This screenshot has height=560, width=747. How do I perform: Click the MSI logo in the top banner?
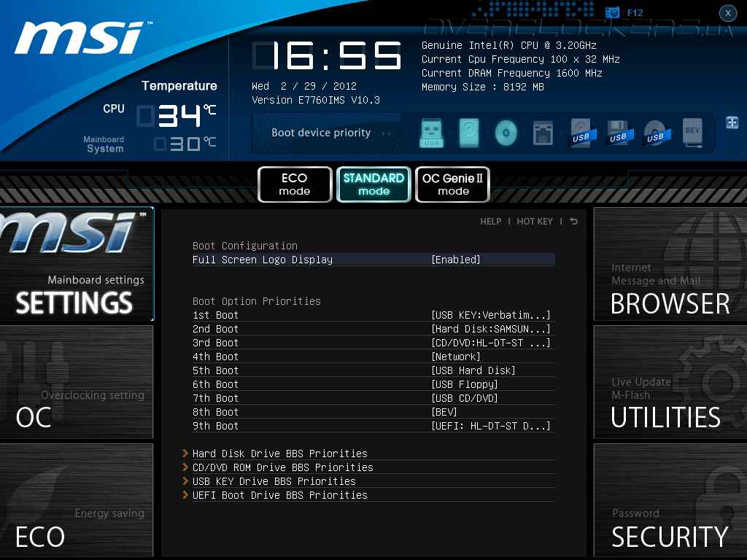point(82,38)
